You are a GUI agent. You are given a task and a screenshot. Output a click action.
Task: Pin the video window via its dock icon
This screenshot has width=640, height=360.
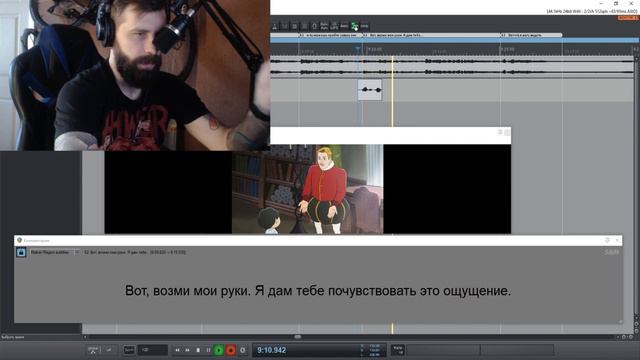point(500,132)
